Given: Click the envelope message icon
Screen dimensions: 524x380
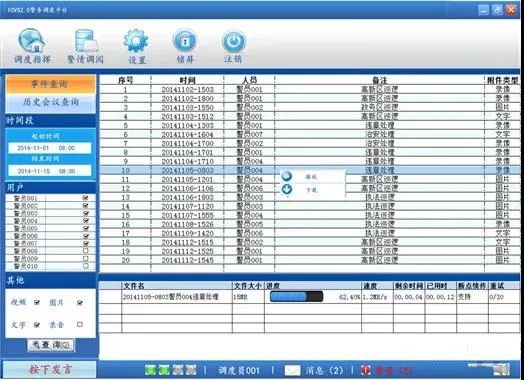Looking at the screenshot, I should click(x=292, y=370).
